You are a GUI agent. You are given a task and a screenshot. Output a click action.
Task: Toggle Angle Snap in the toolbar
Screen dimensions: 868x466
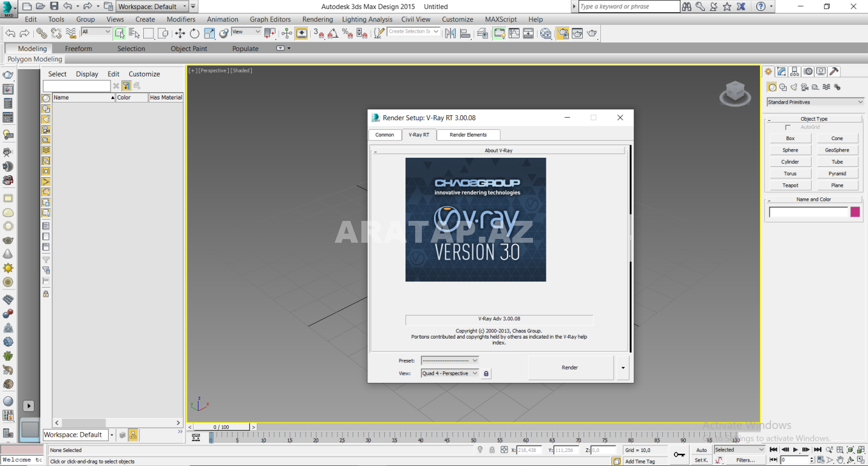click(x=333, y=33)
